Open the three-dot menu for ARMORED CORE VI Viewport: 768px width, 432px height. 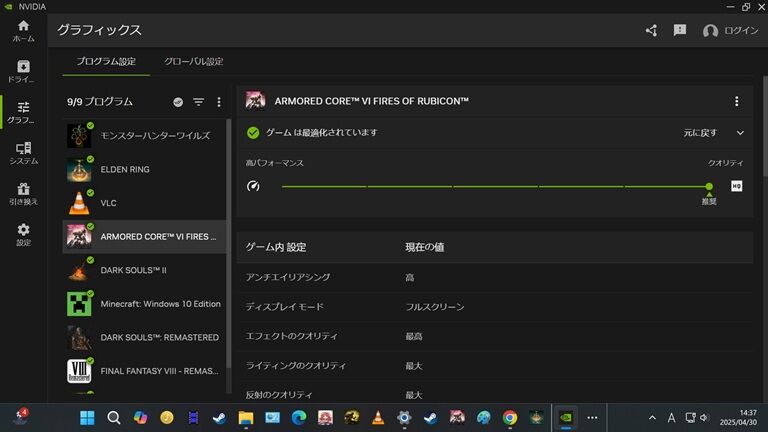[737, 101]
